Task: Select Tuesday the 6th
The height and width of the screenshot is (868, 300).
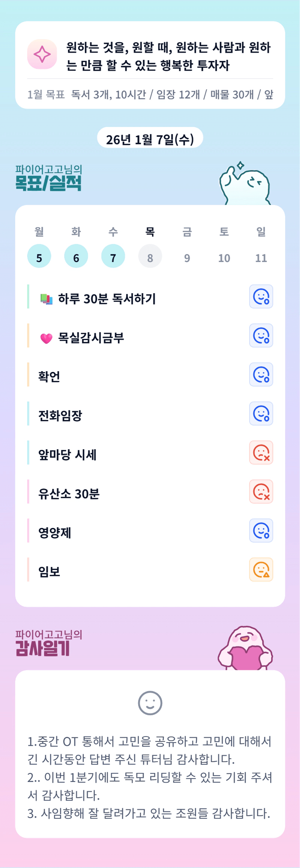Action: (76, 256)
